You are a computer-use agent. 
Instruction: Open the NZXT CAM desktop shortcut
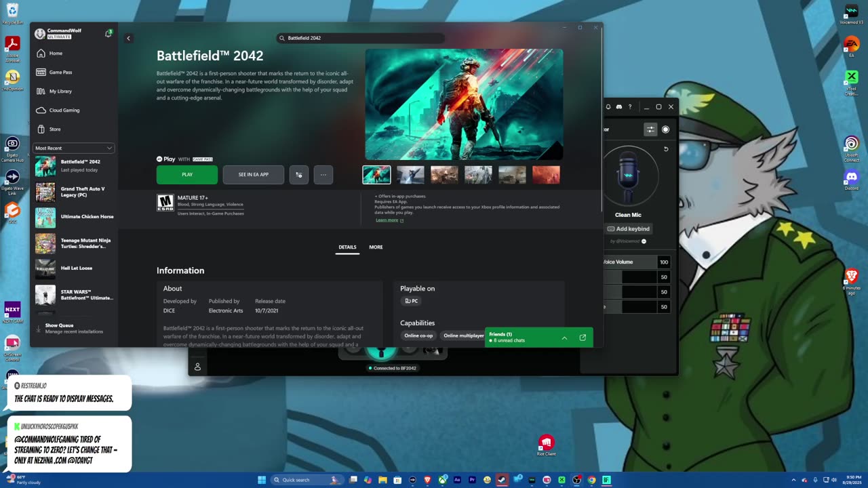12,312
